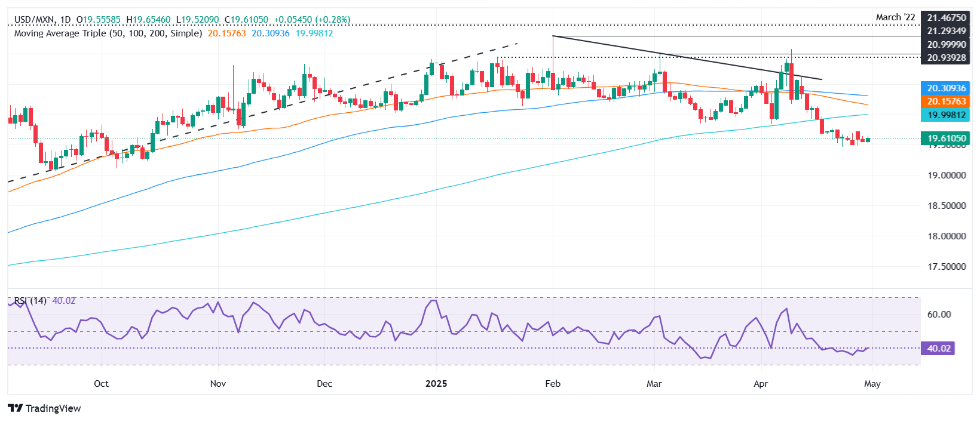Open the RSI (14) indicator label

(x=30, y=301)
